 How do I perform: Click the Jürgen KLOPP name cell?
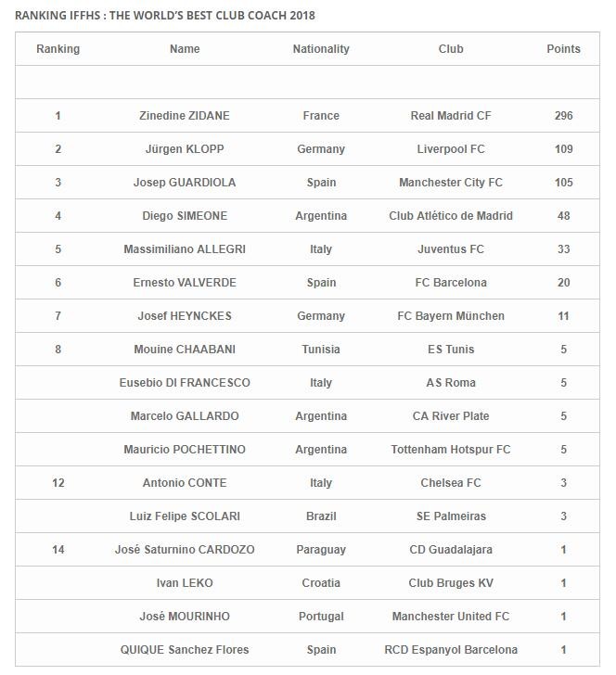(185, 149)
